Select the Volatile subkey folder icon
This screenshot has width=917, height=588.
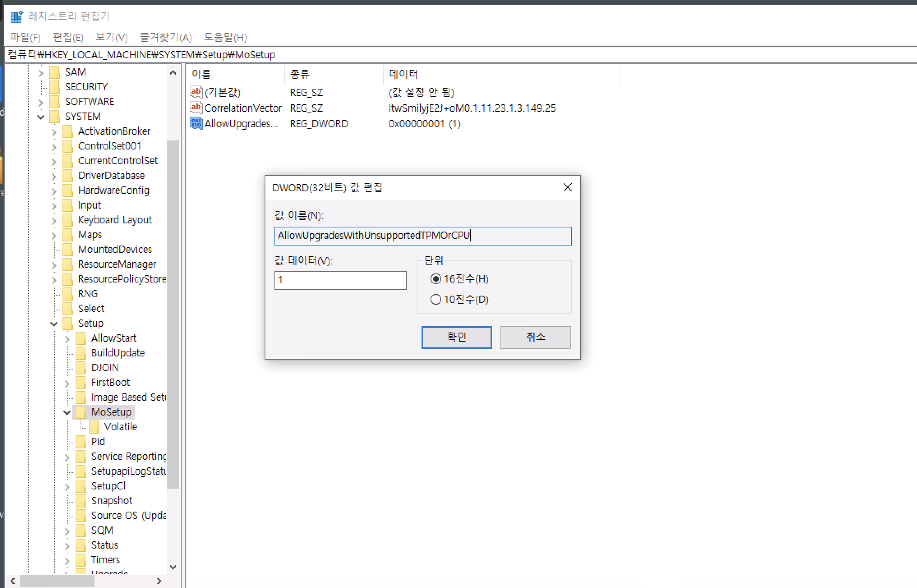94,427
